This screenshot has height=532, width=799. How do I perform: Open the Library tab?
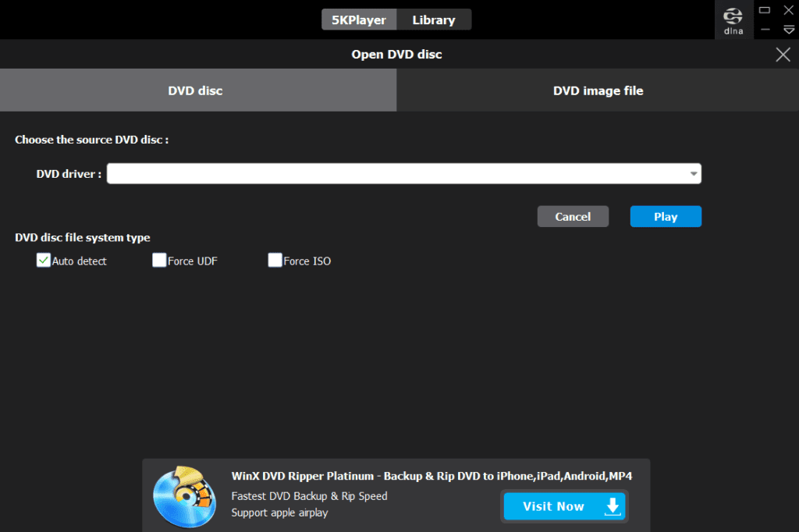[434, 20]
